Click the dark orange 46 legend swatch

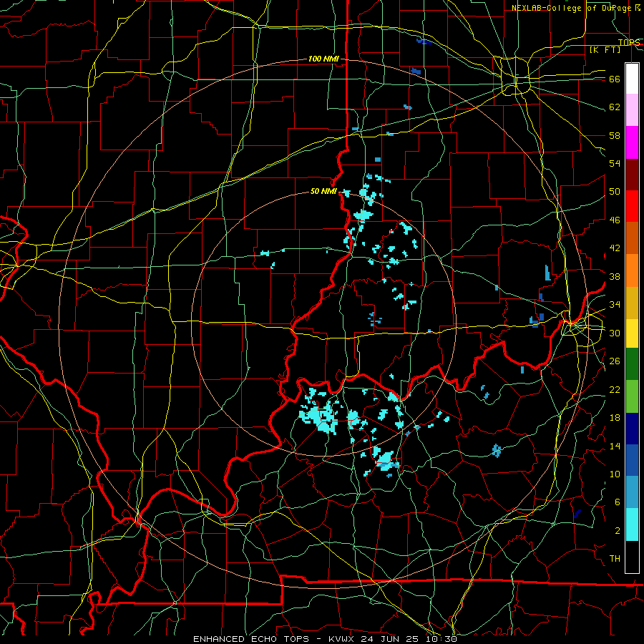(x=632, y=238)
